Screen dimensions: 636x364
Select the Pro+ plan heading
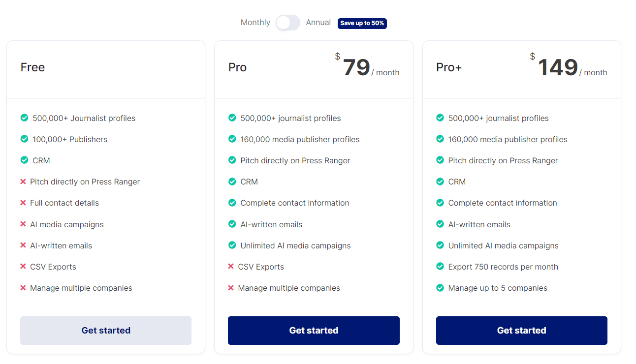point(448,67)
